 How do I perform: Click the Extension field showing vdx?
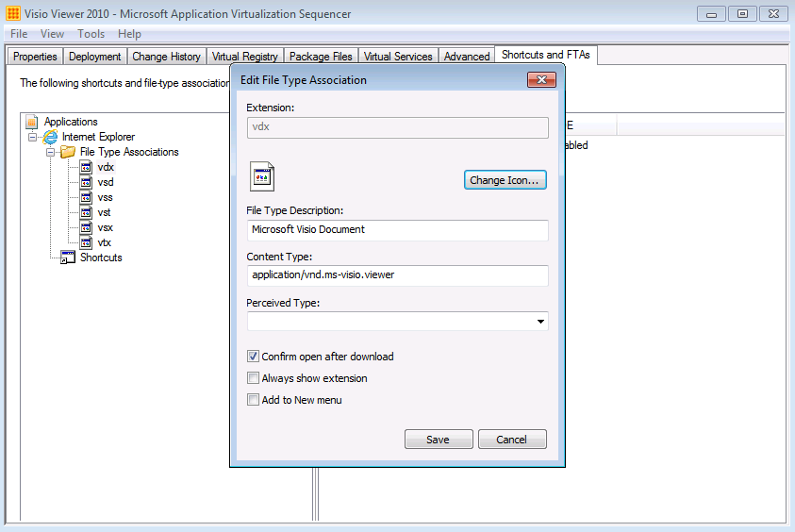point(398,127)
